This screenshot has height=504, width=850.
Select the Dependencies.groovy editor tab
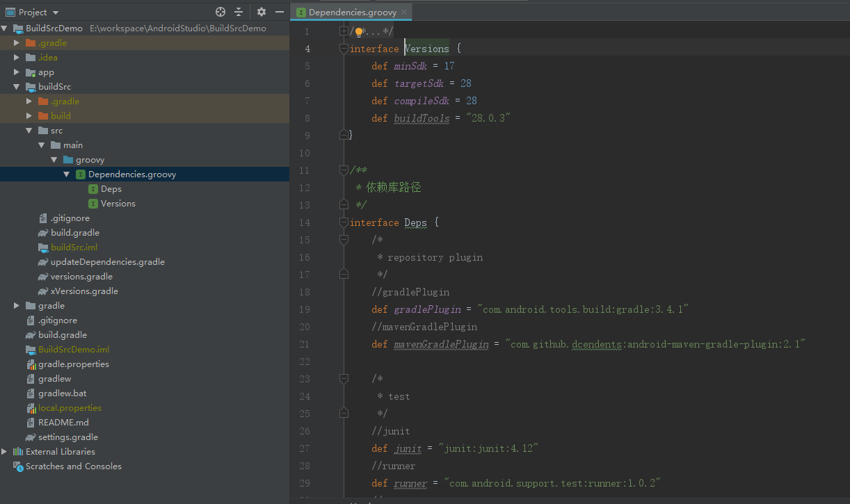(353, 13)
